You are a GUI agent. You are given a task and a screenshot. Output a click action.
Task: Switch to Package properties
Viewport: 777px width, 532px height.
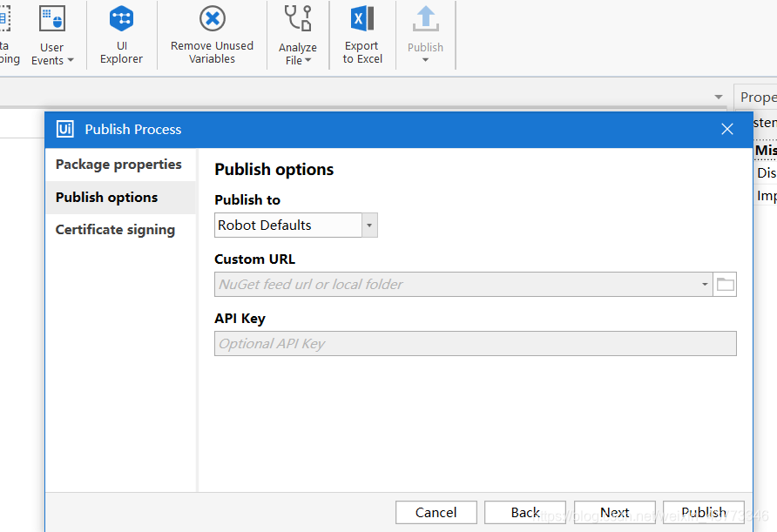(x=118, y=164)
